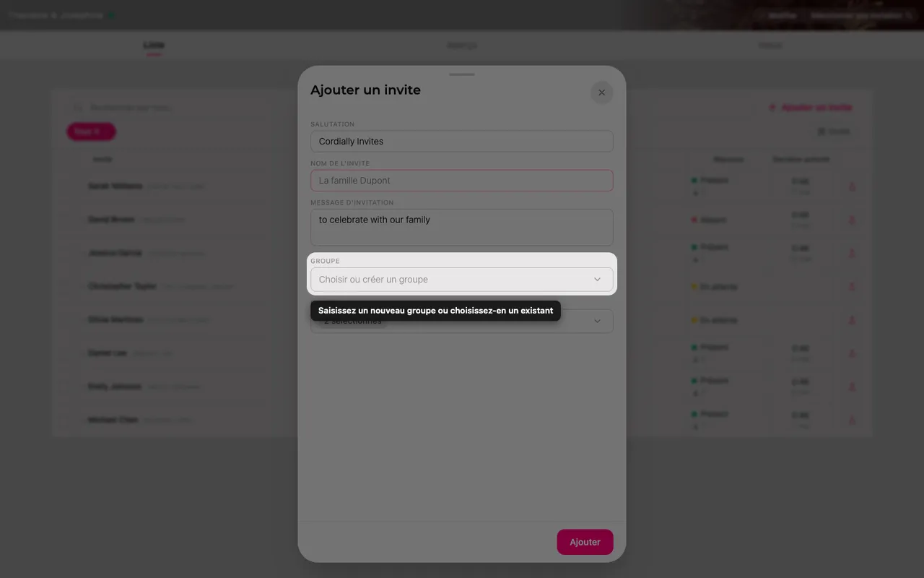Grab the drag handle atop the dialog
Screen dimensions: 924x578
click(x=462, y=74)
